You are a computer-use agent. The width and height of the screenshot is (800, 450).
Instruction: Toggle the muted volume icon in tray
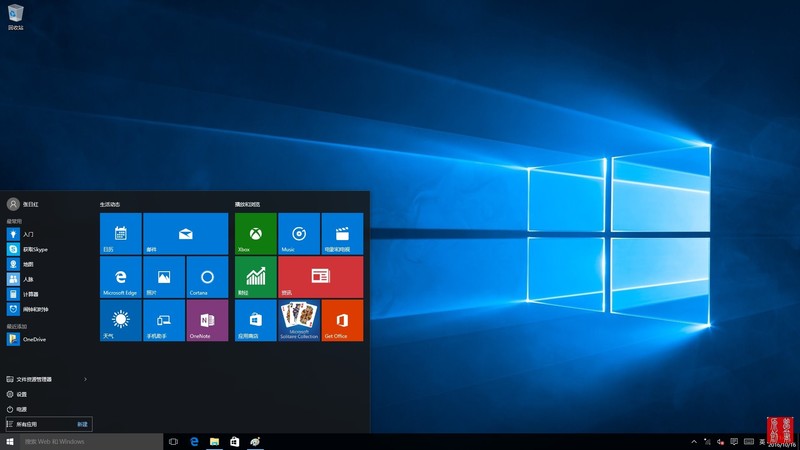pos(721,441)
